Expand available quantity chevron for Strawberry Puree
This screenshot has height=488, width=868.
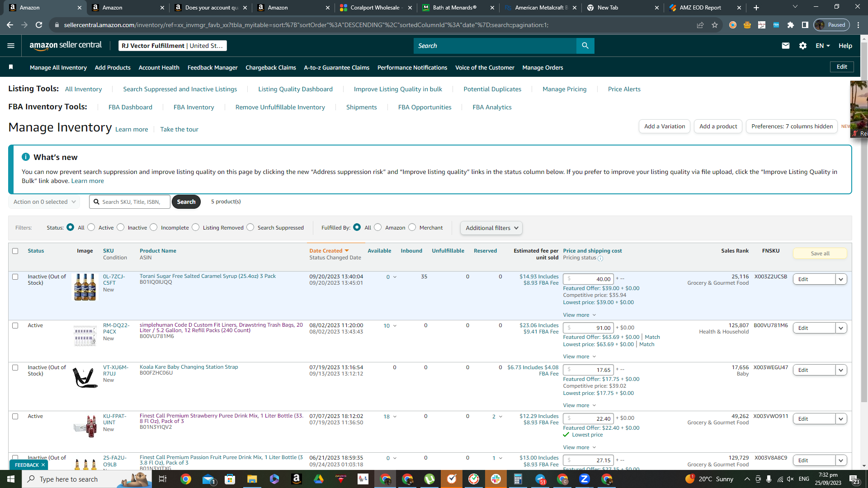click(x=395, y=417)
